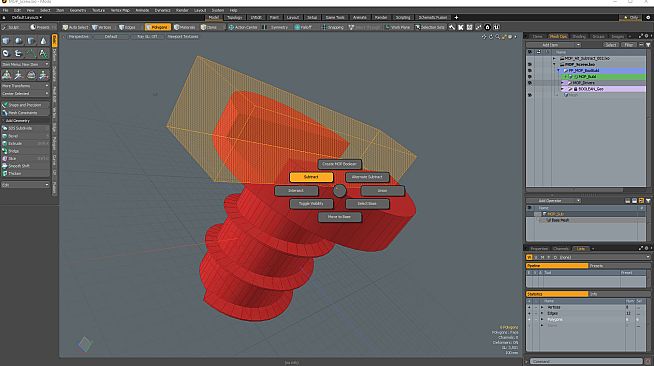Click the viewport pan icon
The image size is (654, 366).
click(484, 37)
